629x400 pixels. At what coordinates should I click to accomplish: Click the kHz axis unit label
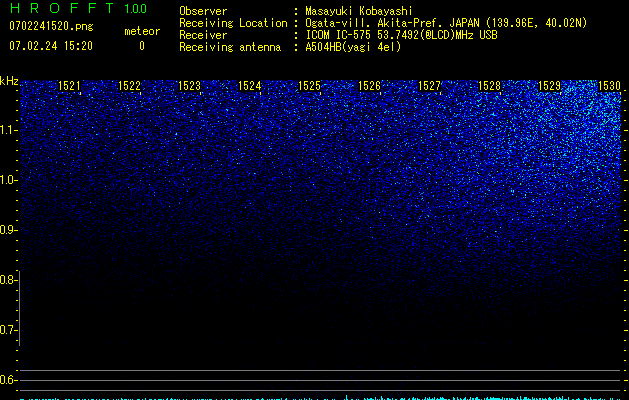tap(9, 81)
